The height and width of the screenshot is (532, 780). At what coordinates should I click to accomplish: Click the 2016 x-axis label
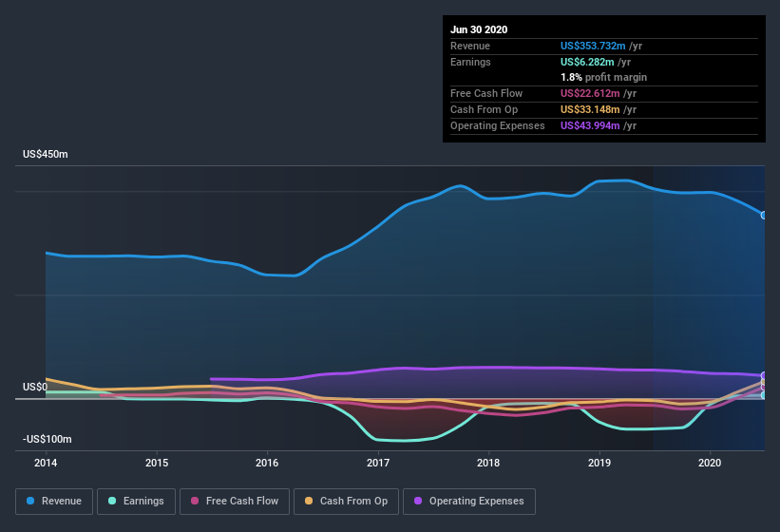coord(267,463)
